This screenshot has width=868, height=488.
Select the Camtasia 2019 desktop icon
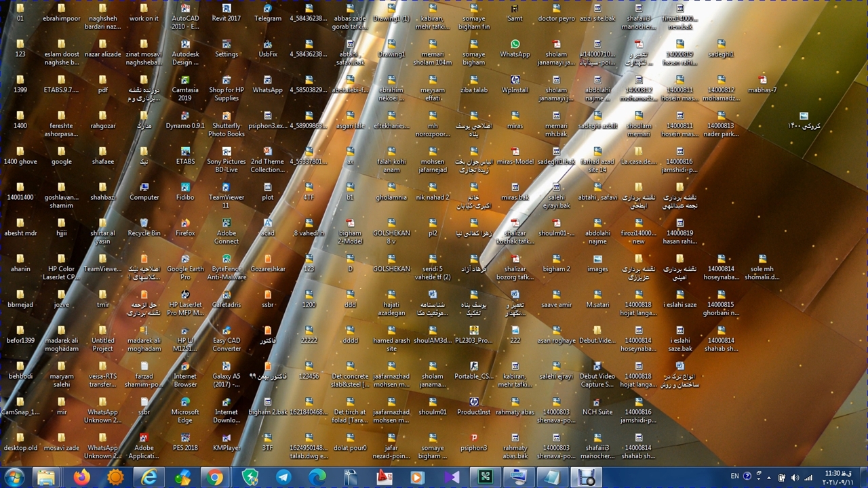coord(185,81)
